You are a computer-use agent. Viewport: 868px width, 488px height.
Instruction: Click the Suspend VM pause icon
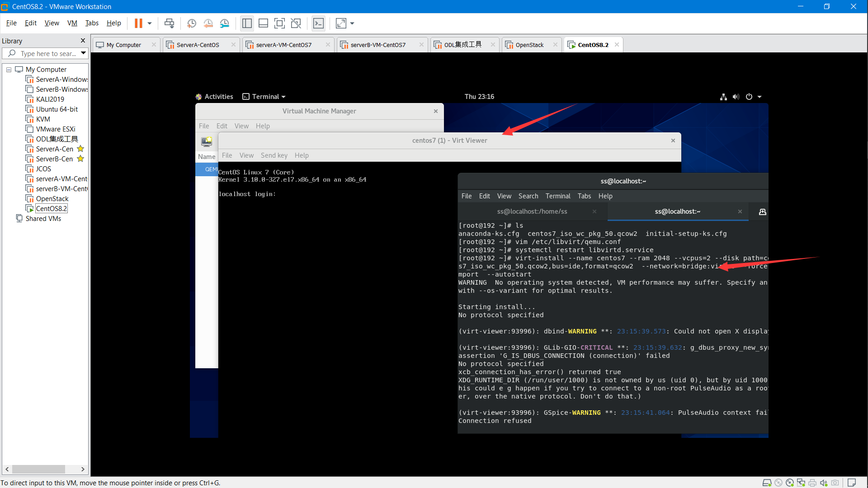click(138, 23)
